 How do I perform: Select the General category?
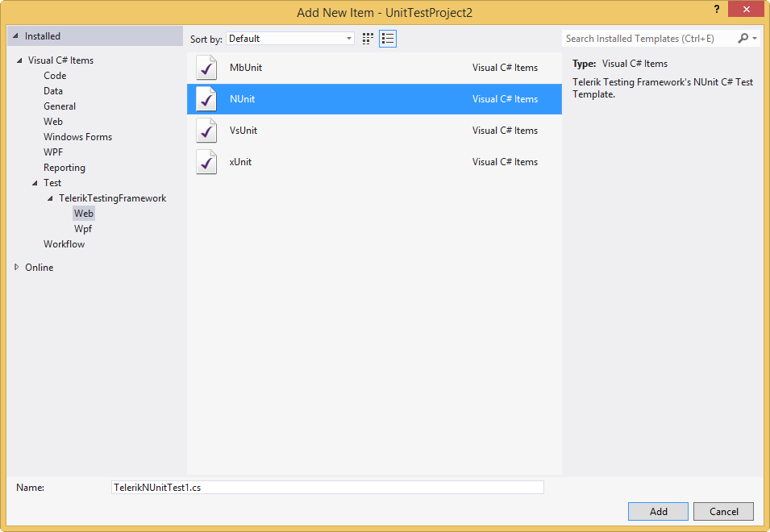click(60, 106)
